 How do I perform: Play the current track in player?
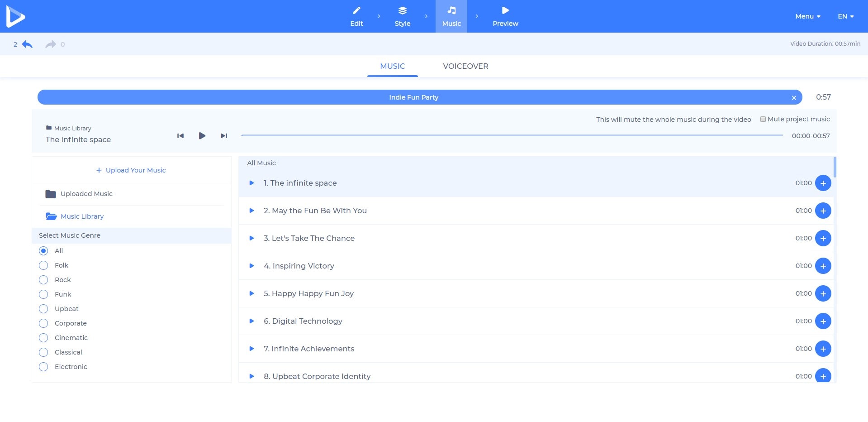tap(202, 136)
